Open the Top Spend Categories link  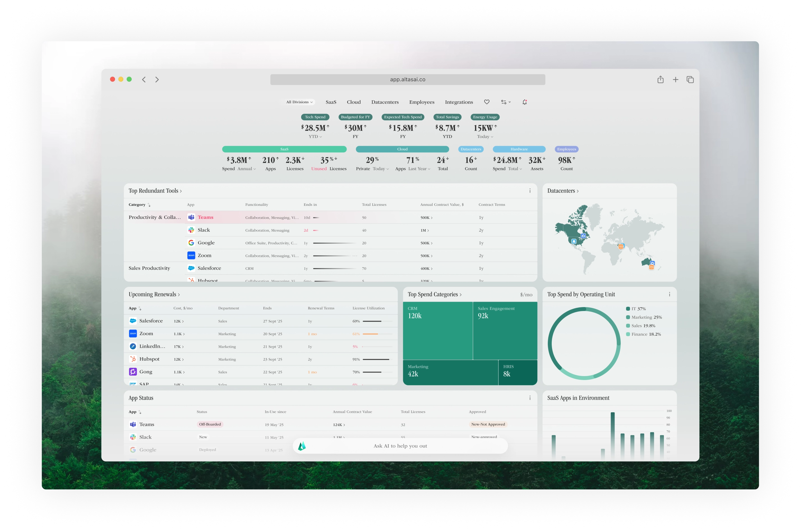click(x=434, y=294)
